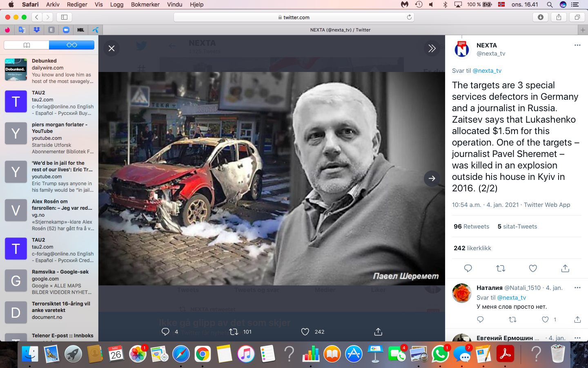The height and width of the screenshot is (368, 588).
Task: Show Safari tab overview
Action: point(577,17)
